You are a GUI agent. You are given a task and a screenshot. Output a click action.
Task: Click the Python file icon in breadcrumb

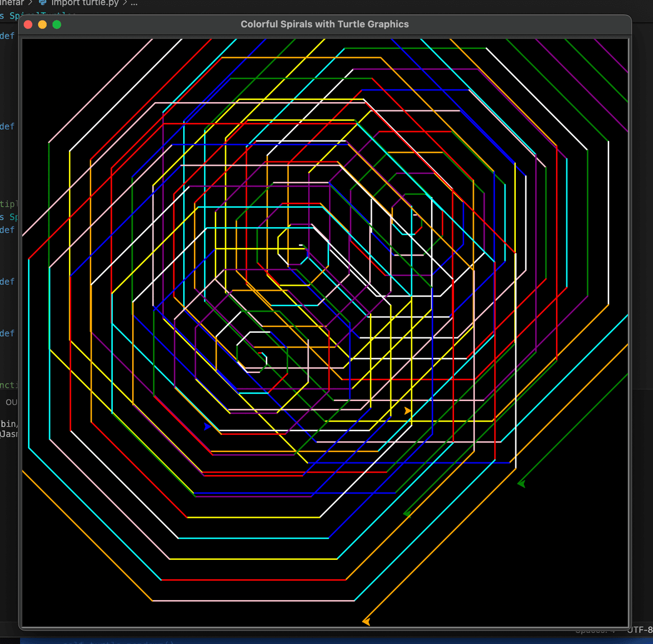pos(43,3)
